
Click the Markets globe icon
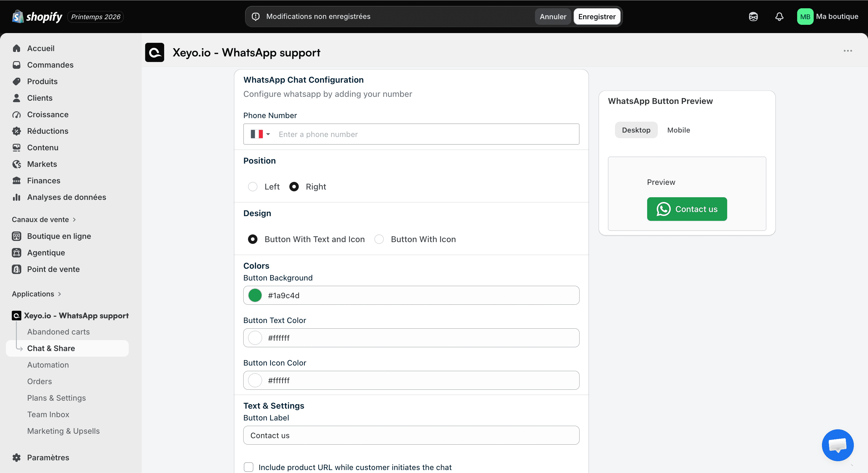[x=17, y=164]
